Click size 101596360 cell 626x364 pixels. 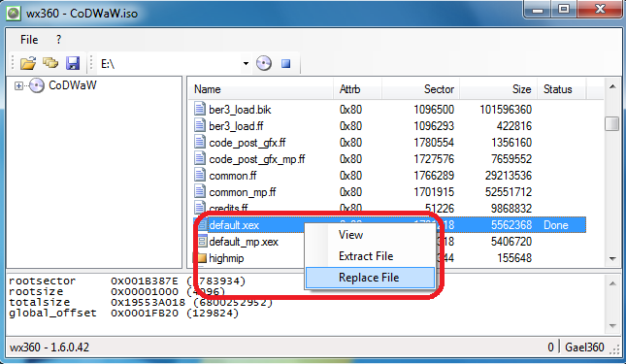pos(506,110)
